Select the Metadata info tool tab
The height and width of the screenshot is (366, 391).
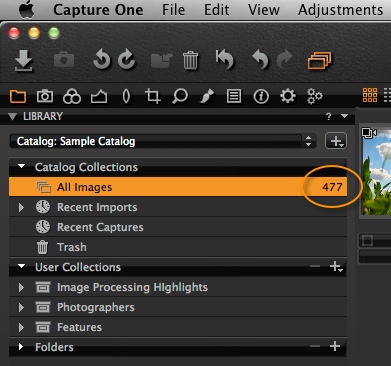click(261, 97)
